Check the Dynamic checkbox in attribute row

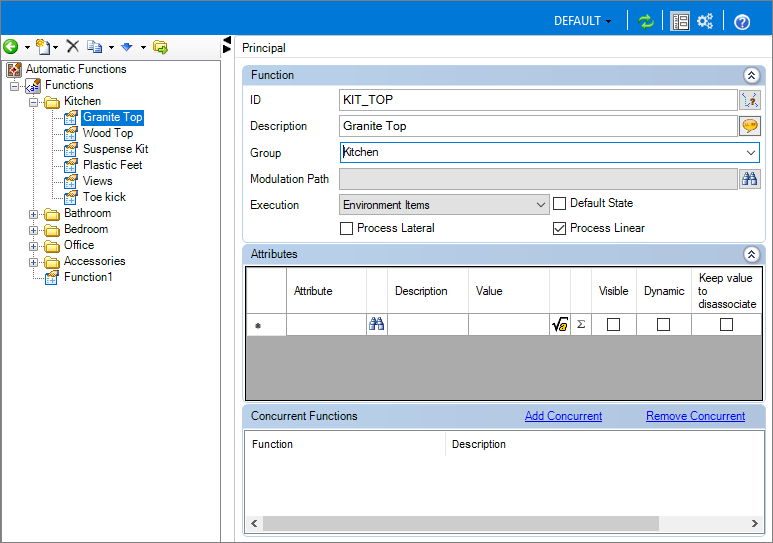point(664,325)
